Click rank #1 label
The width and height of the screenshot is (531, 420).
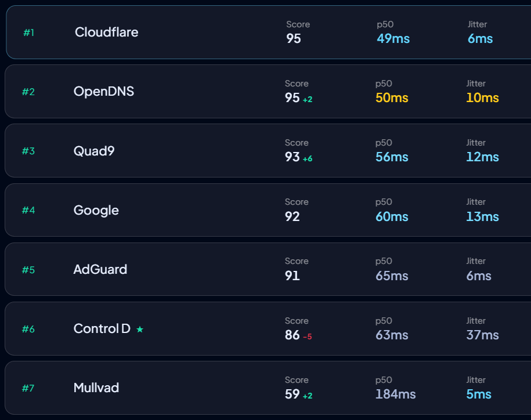pyautogui.click(x=29, y=32)
